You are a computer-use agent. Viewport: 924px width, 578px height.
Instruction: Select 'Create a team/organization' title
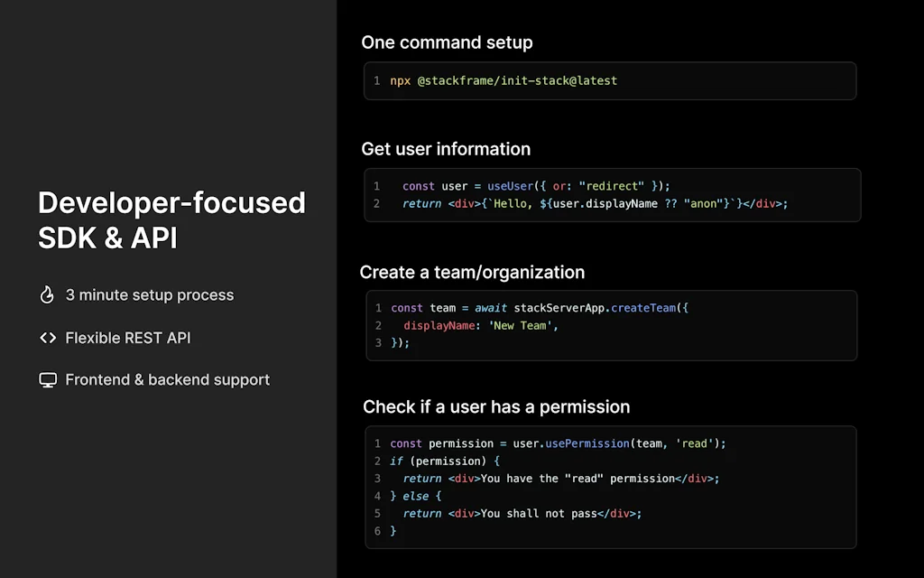click(473, 272)
